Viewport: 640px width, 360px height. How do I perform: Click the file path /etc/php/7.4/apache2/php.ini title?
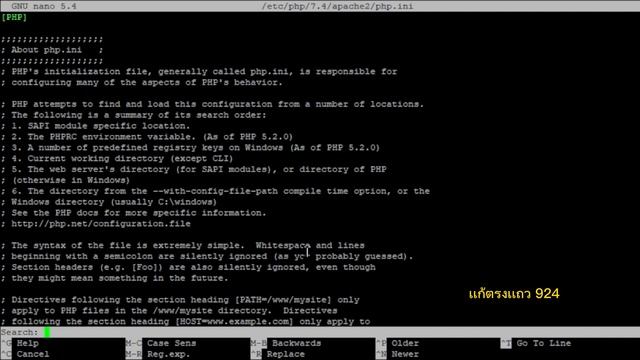point(337,6)
